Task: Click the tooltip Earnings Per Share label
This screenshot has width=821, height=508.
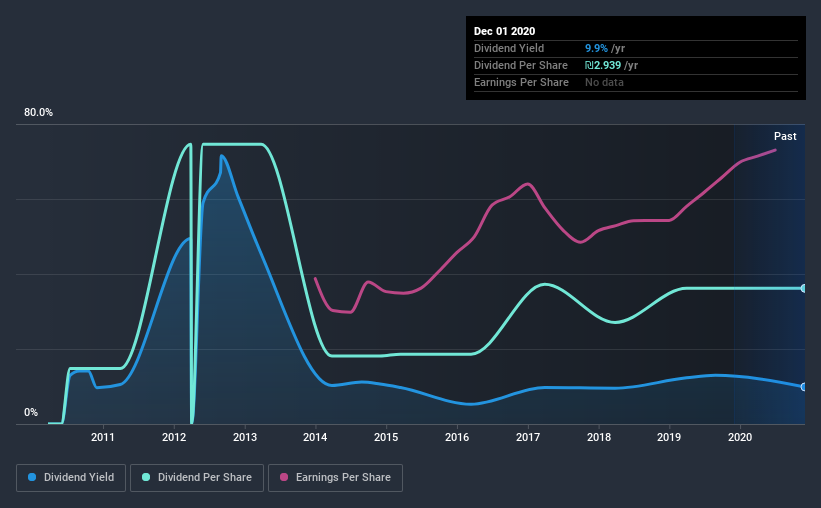Action: point(521,82)
